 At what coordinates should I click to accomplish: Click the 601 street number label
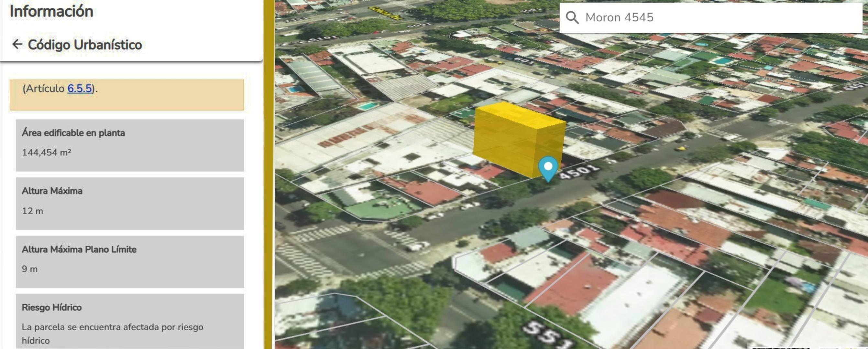(524, 60)
